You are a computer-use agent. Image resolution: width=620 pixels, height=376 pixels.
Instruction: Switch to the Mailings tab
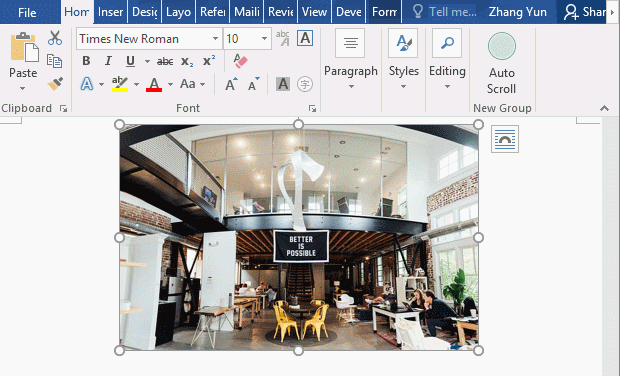(x=247, y=12)
